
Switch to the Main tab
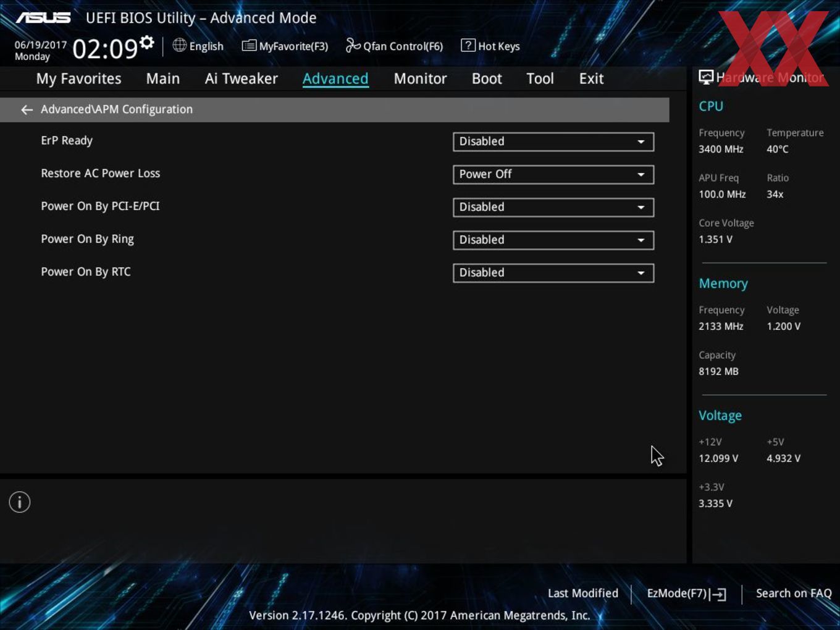pos(163,78)
